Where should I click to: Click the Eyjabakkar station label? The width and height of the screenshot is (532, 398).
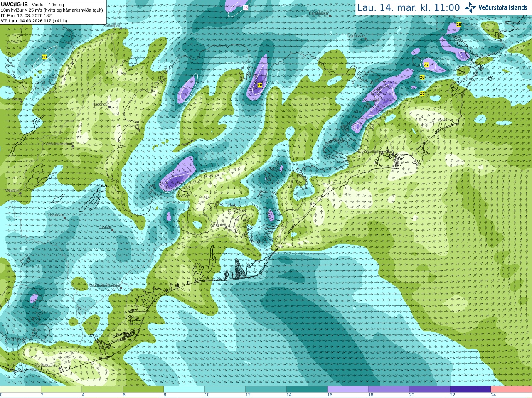click(x=356, y=37)
